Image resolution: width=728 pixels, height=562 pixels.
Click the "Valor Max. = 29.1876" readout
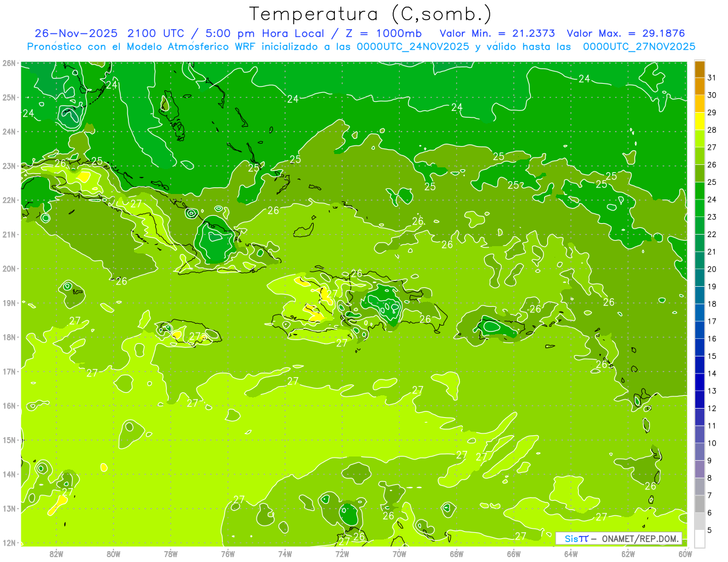pyautogui.click(x=625, y=33)
